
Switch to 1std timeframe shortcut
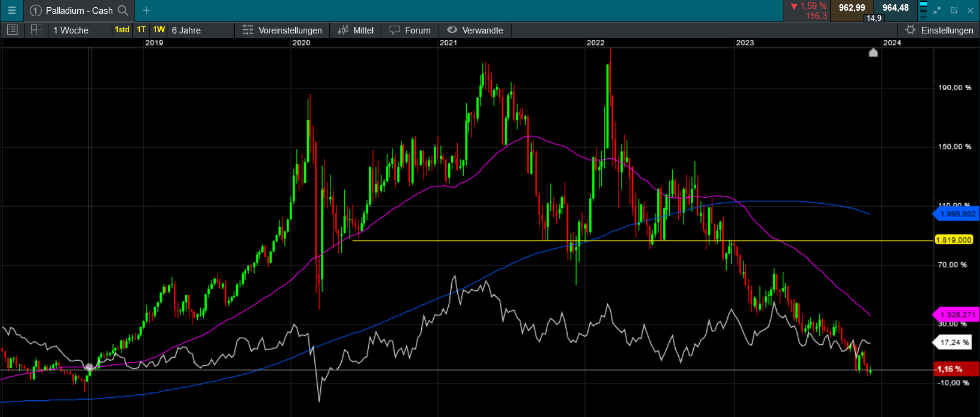pos(122,30)
